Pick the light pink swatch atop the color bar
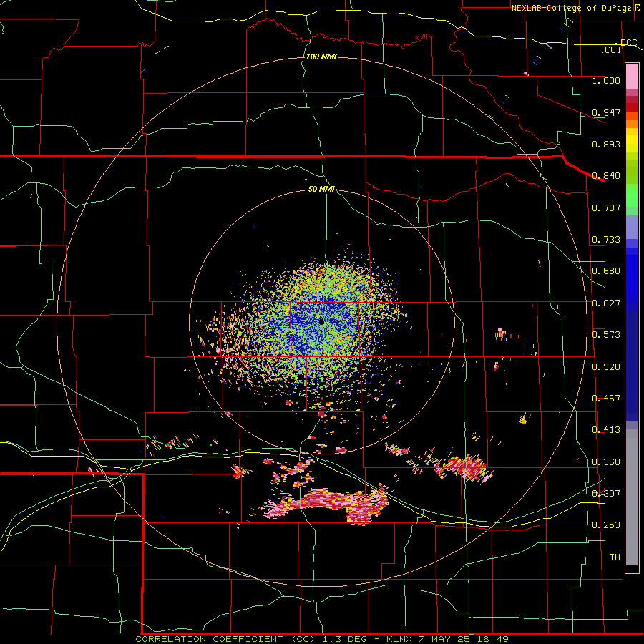This screenshot has height=644, width=644. click(x=632, y=76)
